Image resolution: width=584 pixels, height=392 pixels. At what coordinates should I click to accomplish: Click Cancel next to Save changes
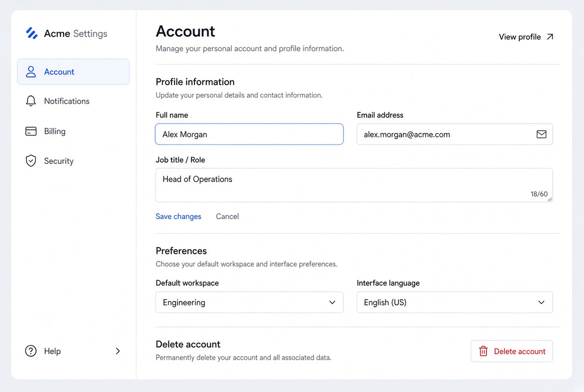[227, 216]
